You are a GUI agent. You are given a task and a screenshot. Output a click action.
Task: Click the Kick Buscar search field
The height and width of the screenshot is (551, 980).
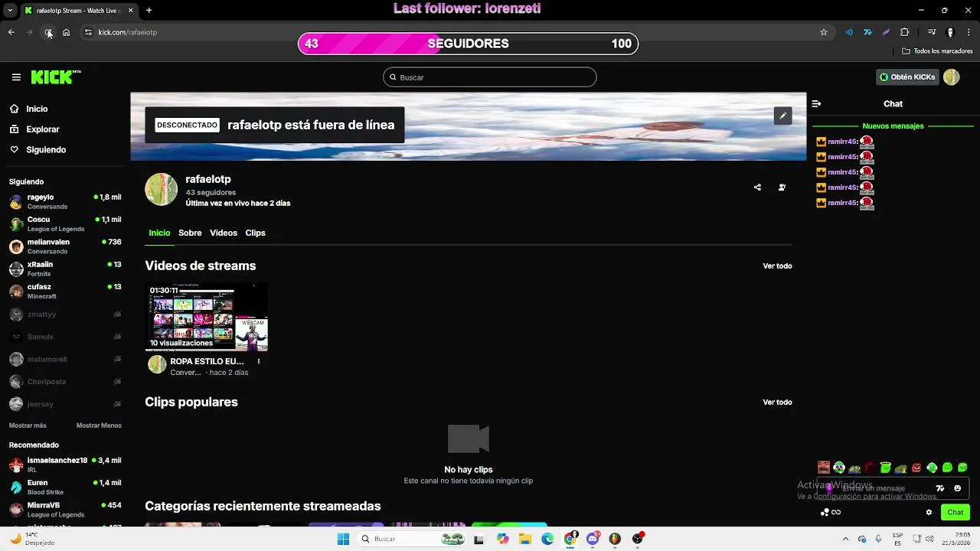490,77
